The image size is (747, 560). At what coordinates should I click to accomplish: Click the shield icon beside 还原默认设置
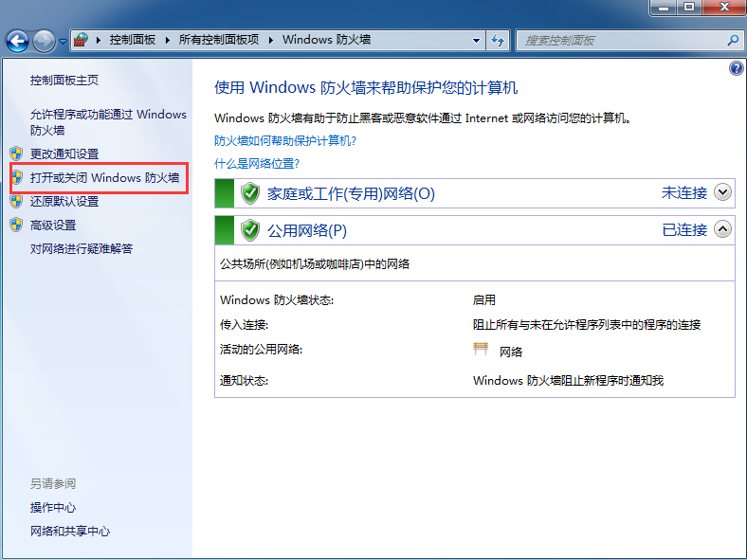pos(16,201)
